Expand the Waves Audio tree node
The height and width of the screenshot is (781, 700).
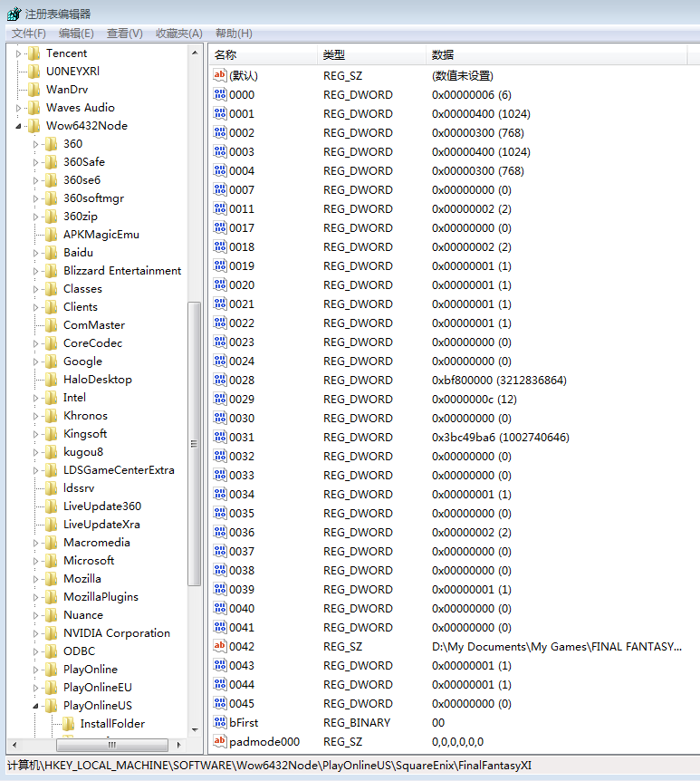tap(18, 108)
